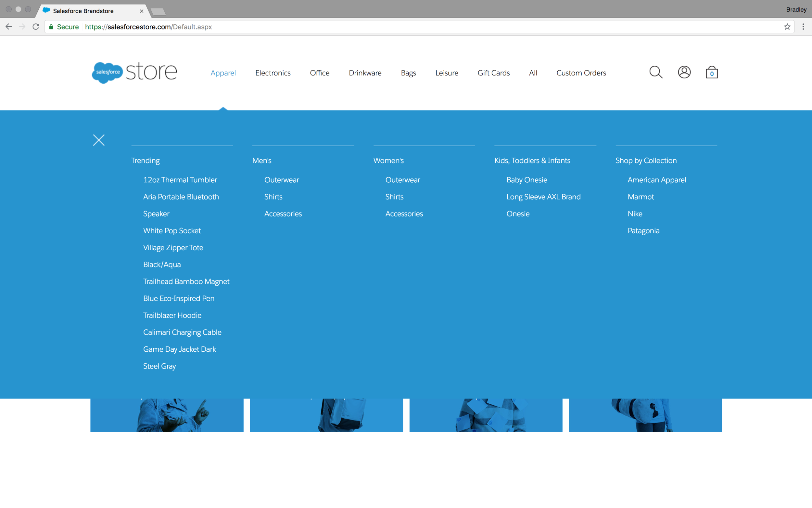Close the Apparel mega menu
812x508 pixels.
(x=99, y=140)
